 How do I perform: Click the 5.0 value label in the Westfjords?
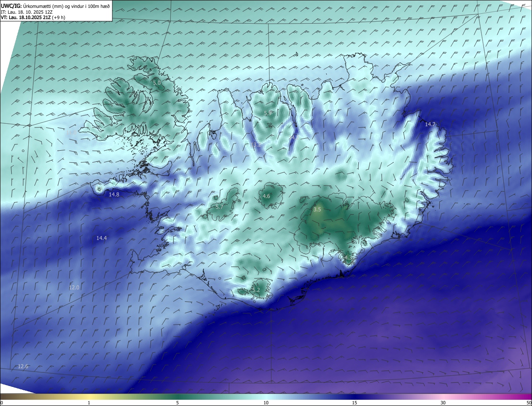(157, 83)
